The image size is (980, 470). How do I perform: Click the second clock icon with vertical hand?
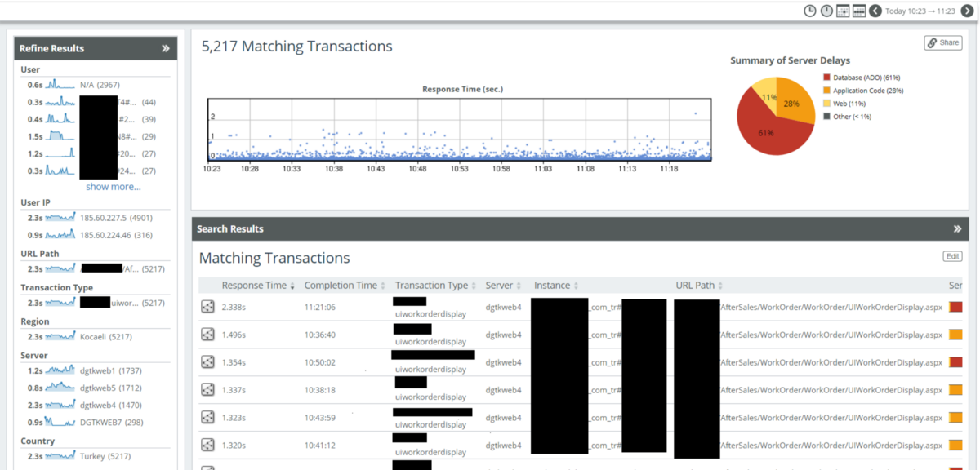point(826,11)
